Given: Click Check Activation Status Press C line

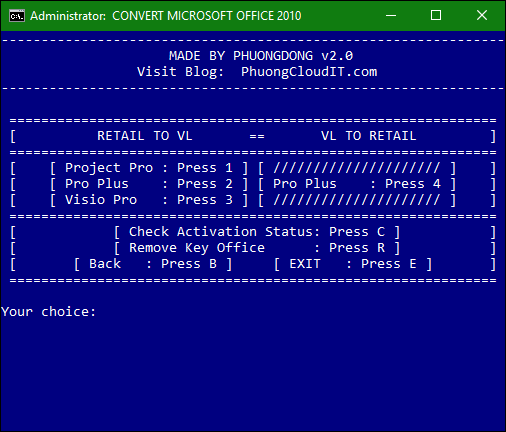Looking at the screenshot, I should point(257,232).
